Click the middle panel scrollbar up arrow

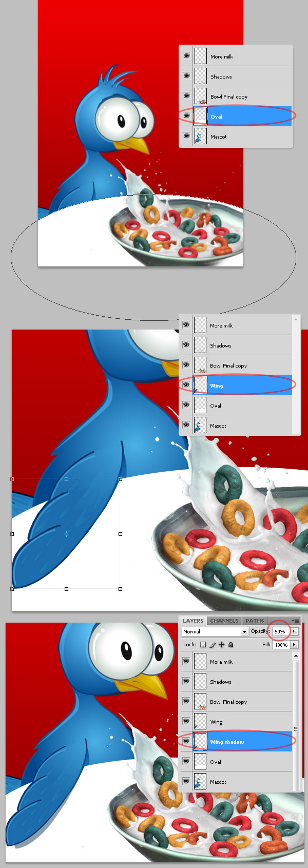point(295,319)
